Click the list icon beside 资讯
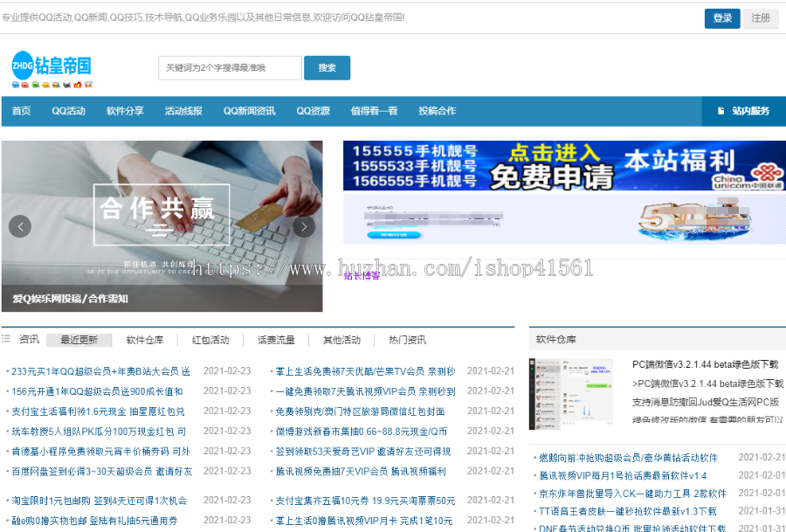Screen dimensions: 786x532 [6, 340]
